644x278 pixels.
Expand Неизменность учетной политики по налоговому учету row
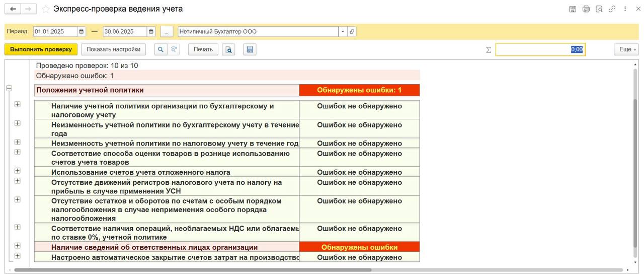(18, 142)
